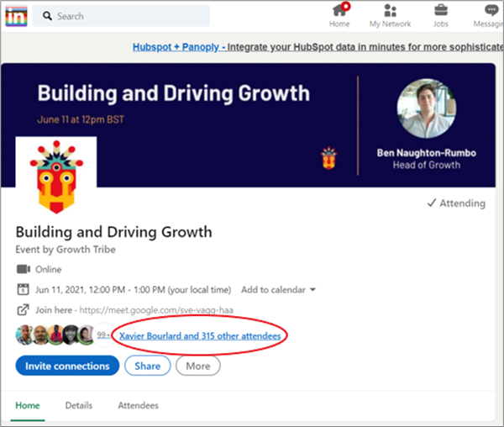Focus the Search input field

pos(121,16)
